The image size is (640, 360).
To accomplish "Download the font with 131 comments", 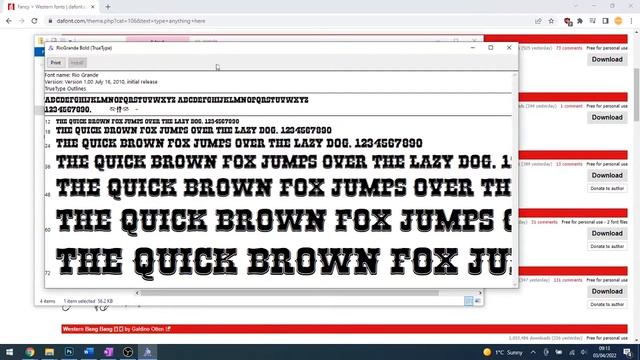I will 607,291.
